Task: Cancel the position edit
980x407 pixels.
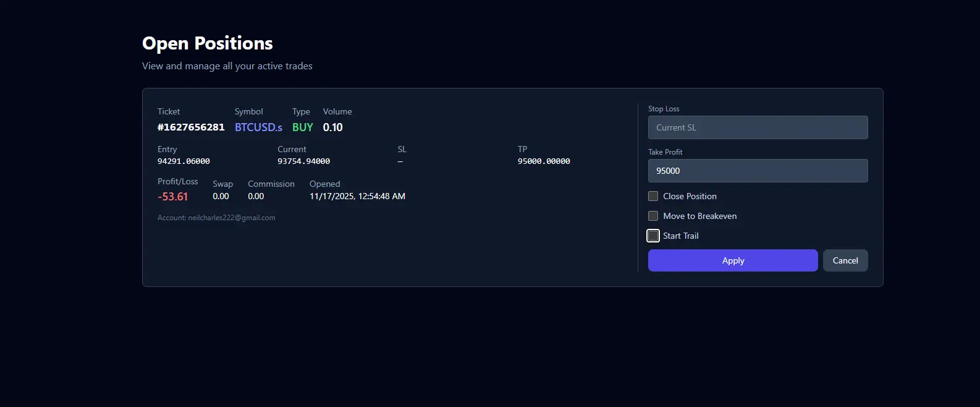Action: (845, 260)
